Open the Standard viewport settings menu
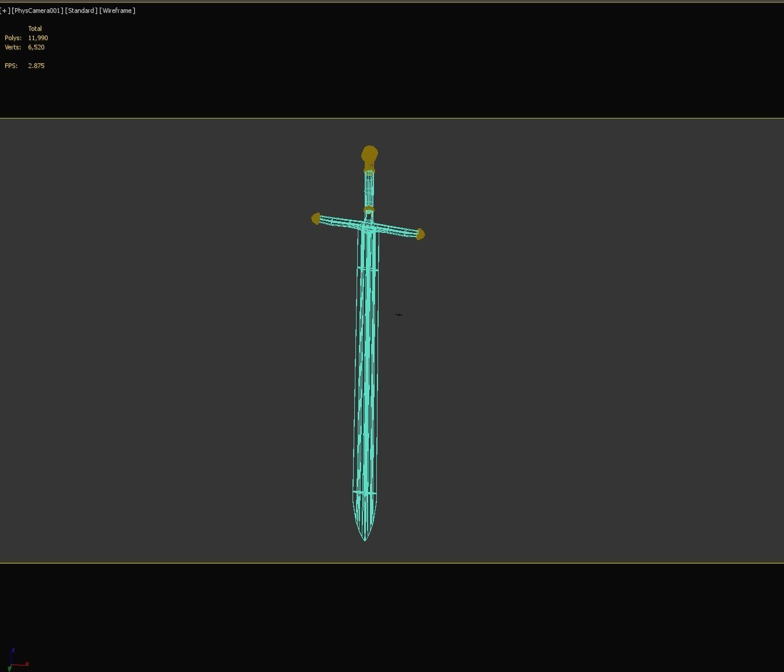 point(81,10)
